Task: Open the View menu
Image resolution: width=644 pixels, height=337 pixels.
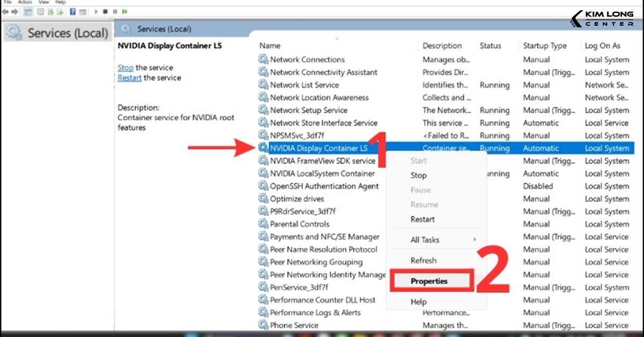Action: [x=43, y=2]
